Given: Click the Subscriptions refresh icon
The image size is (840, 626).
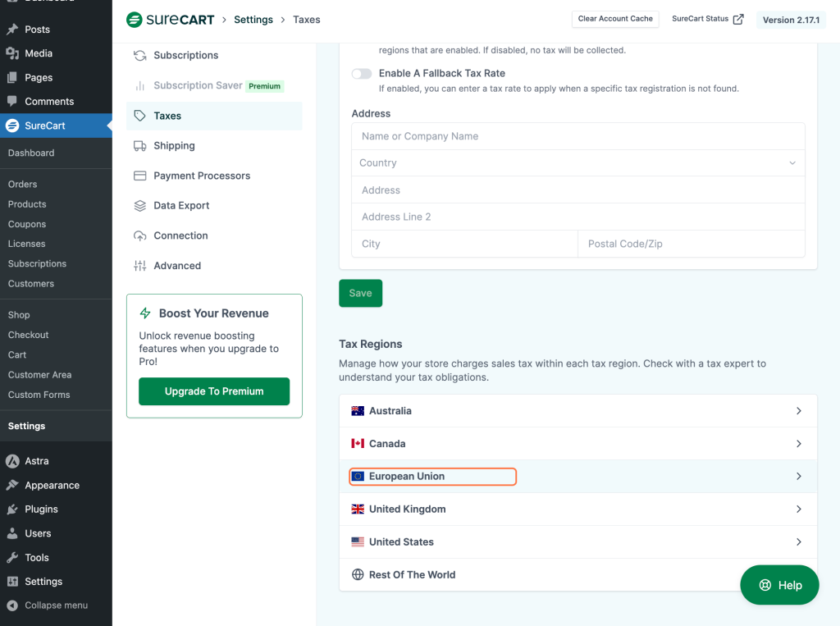Looking at the screenshot, I should click(139, 56).
